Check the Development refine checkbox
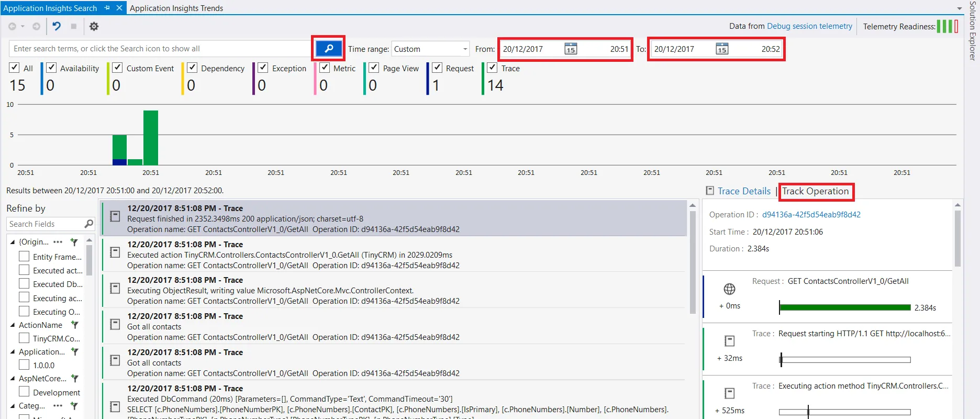The height and width of the screenshot is (419, 980). 24,392
